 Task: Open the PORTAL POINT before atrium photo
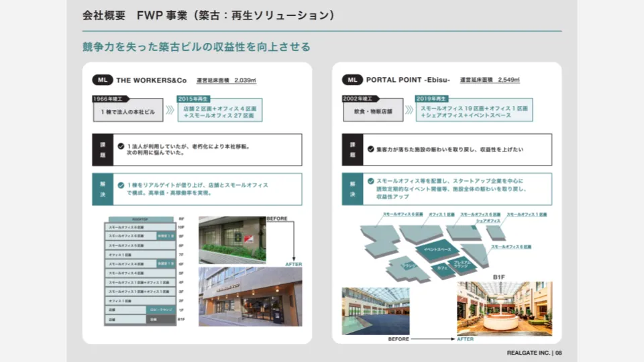pos(375,311)
